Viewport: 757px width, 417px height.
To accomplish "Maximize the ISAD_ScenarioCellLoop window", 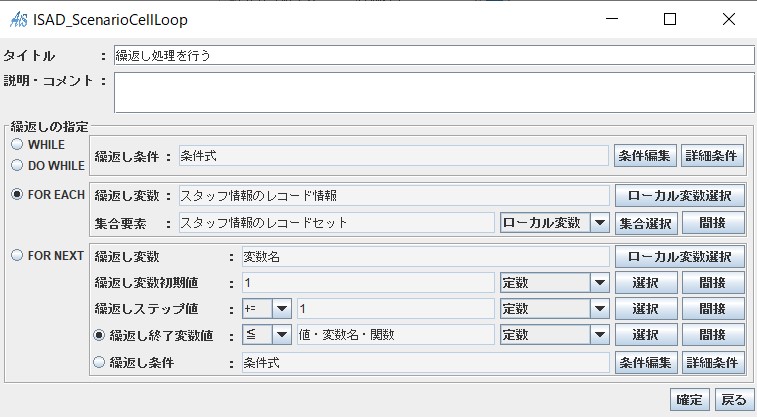I will pyautogui.click(x=670, y=19).
